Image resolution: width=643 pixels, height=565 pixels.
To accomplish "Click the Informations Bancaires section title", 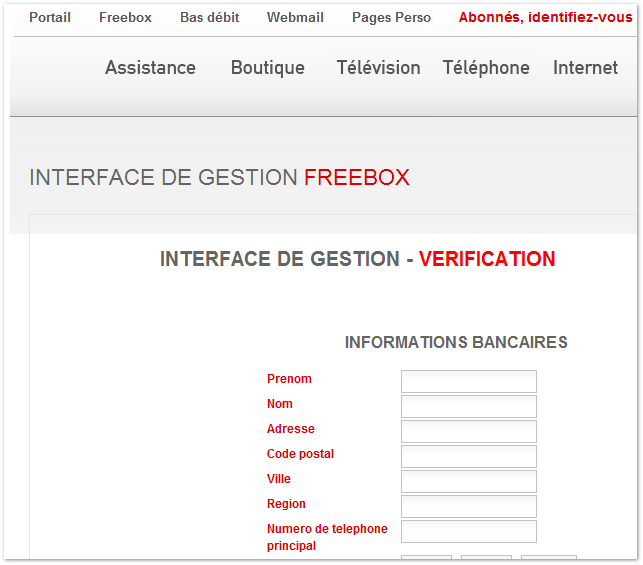I will [x=456, y=342].
